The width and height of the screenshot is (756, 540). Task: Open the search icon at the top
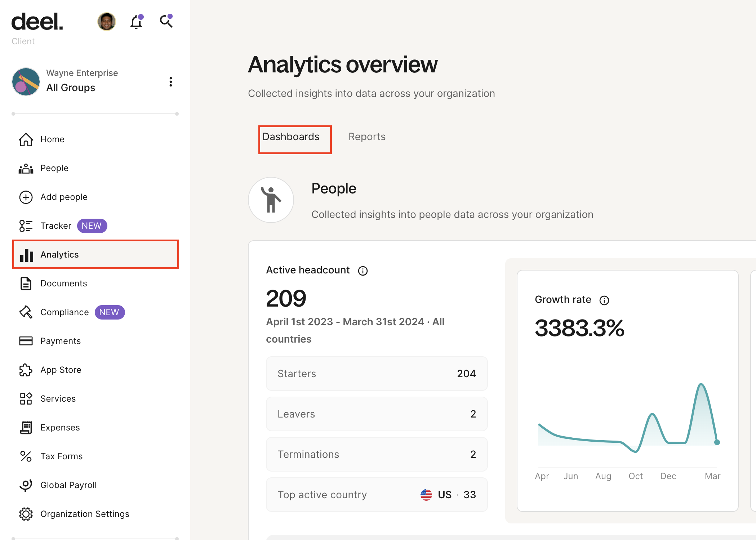[x=166, y=22]
